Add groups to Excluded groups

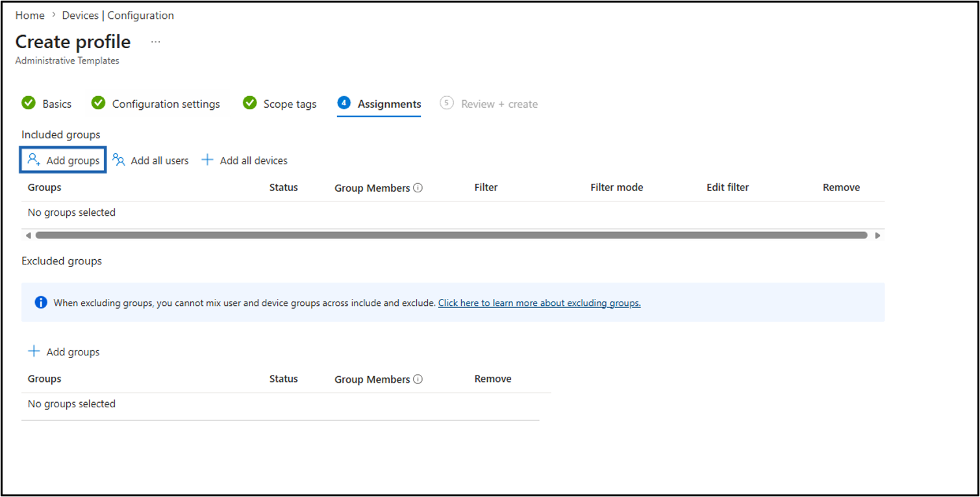click(x=63, y=352)
